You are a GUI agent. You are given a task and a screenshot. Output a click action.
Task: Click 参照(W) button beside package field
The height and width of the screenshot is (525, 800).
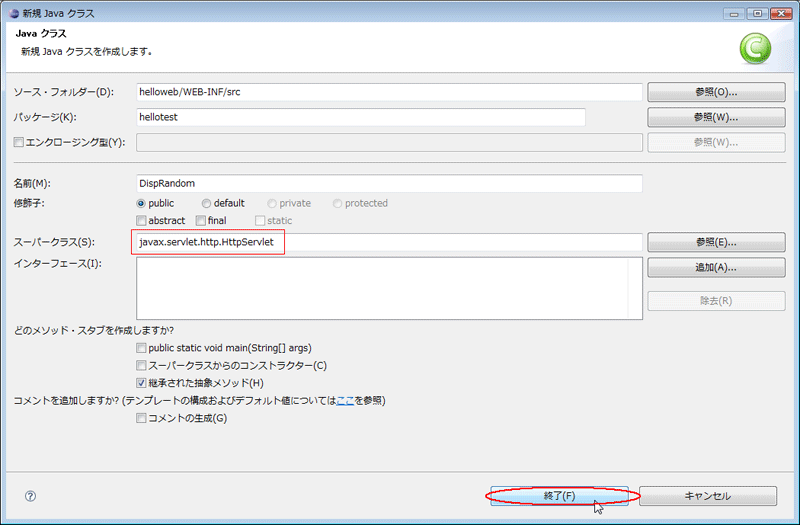[716, 117]
